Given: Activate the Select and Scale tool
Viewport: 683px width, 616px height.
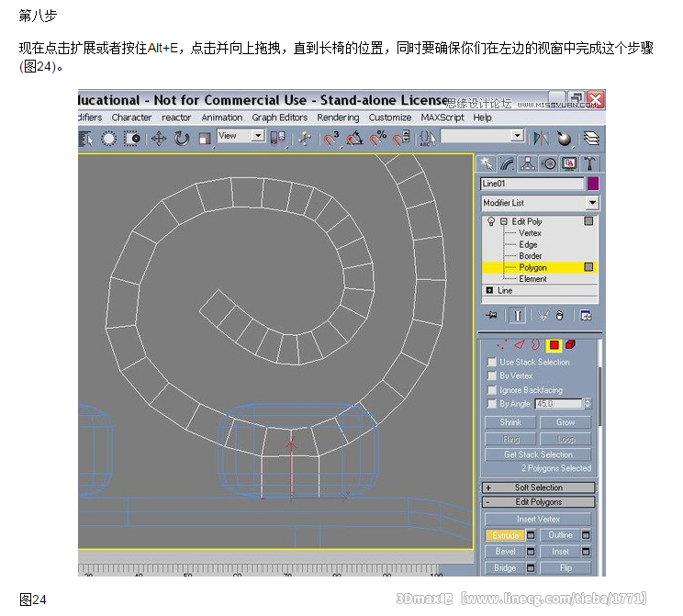Looking at the screenshot, I should [x=205, y=139].
